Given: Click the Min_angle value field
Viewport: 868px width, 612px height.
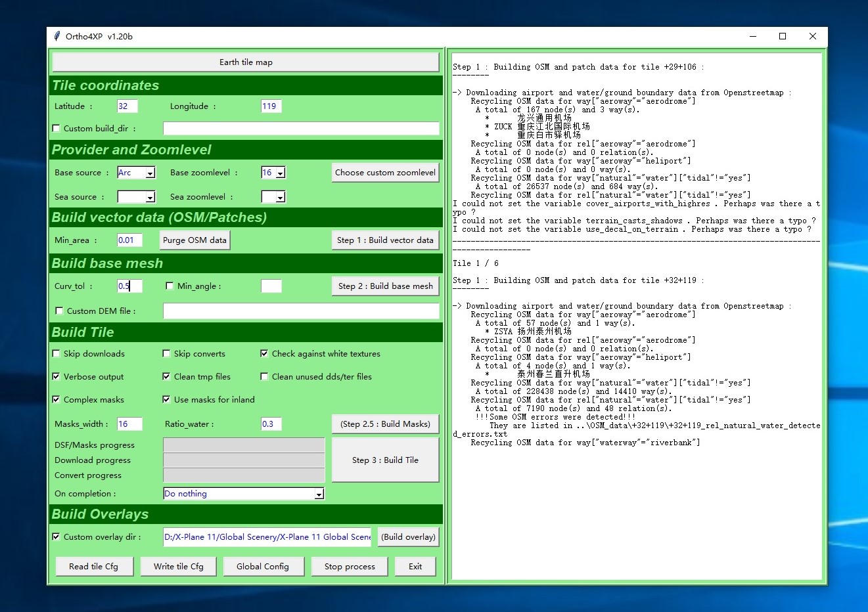Looking at the screenshot, I should point(271,286).
